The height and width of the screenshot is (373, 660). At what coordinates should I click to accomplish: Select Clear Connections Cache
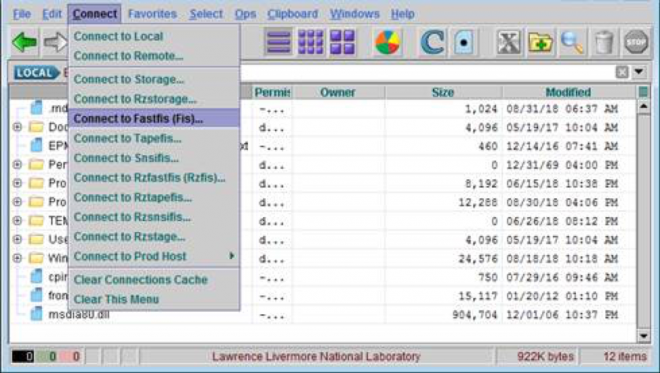click(x=141, y=280)
